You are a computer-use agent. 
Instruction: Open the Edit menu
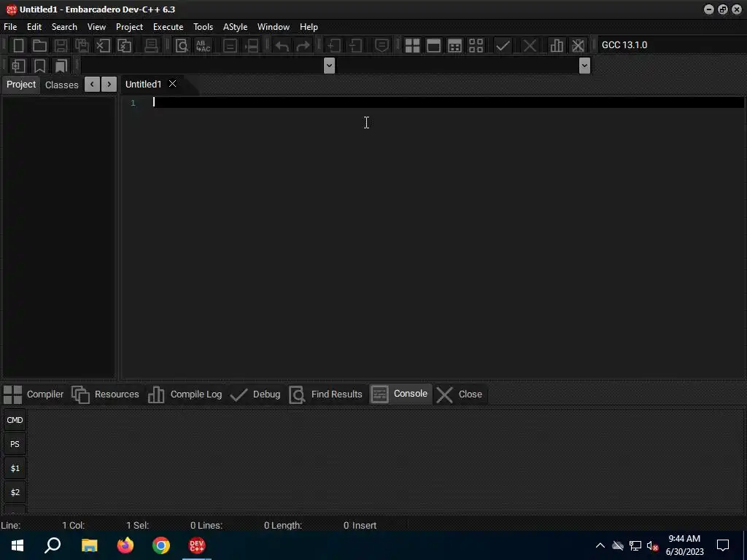(x=34, y=27)
